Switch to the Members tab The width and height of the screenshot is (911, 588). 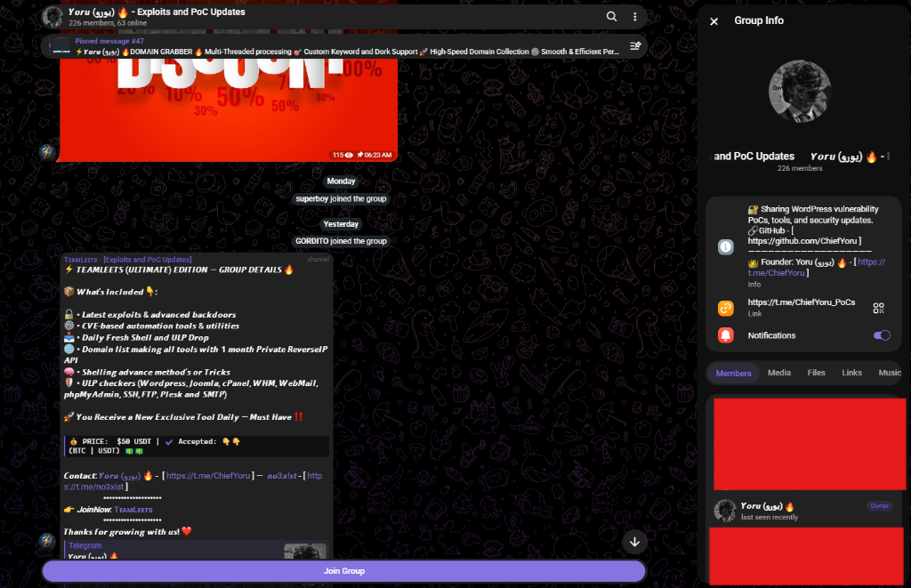point(733,373)
